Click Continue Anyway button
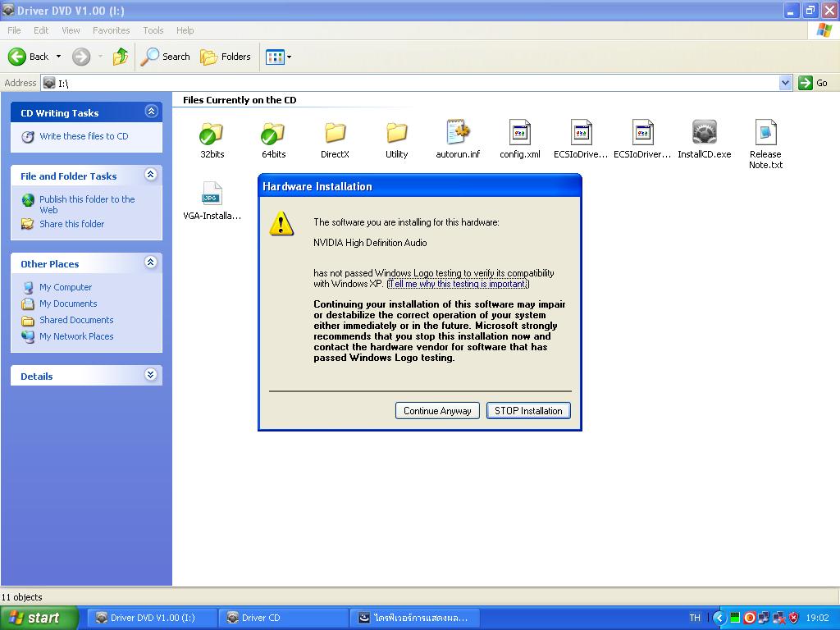Screen dimensions: 840x630 437,411
